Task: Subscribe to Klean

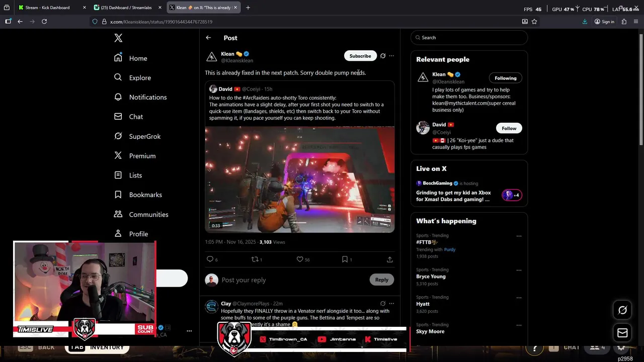Action: 360,56
